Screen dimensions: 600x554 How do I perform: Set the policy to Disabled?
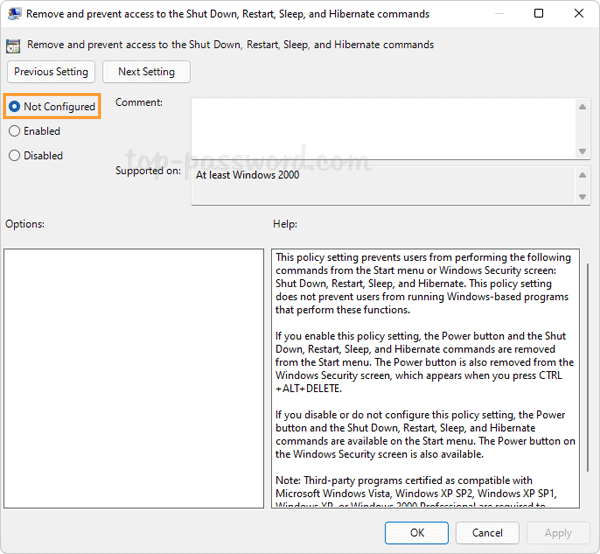click(x=14, y=155)
